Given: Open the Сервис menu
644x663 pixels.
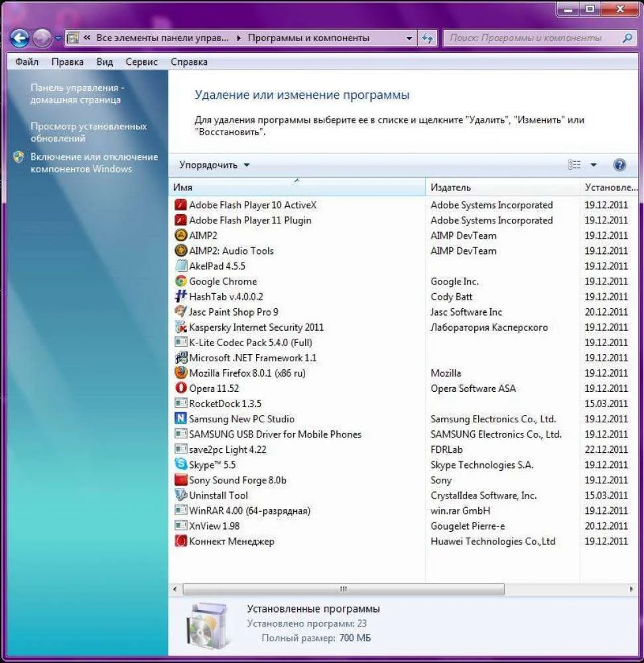Looking at the screenshot, I should pyautogui.click(x=142, y=62).
